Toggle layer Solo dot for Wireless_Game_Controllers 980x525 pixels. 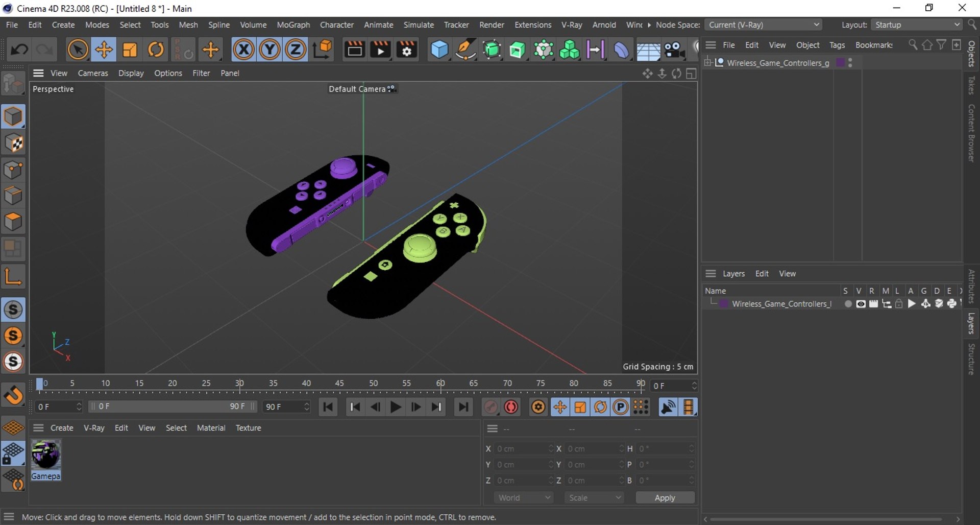coord(848,304)
